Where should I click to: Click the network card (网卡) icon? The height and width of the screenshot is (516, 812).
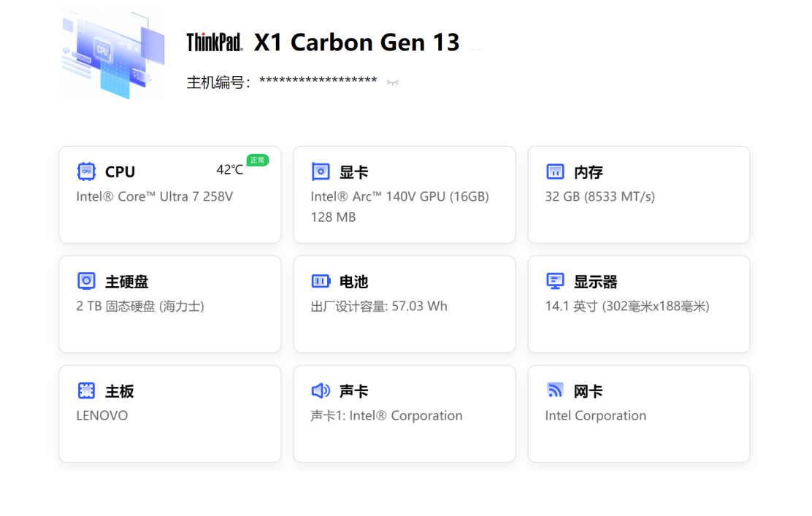555,390
